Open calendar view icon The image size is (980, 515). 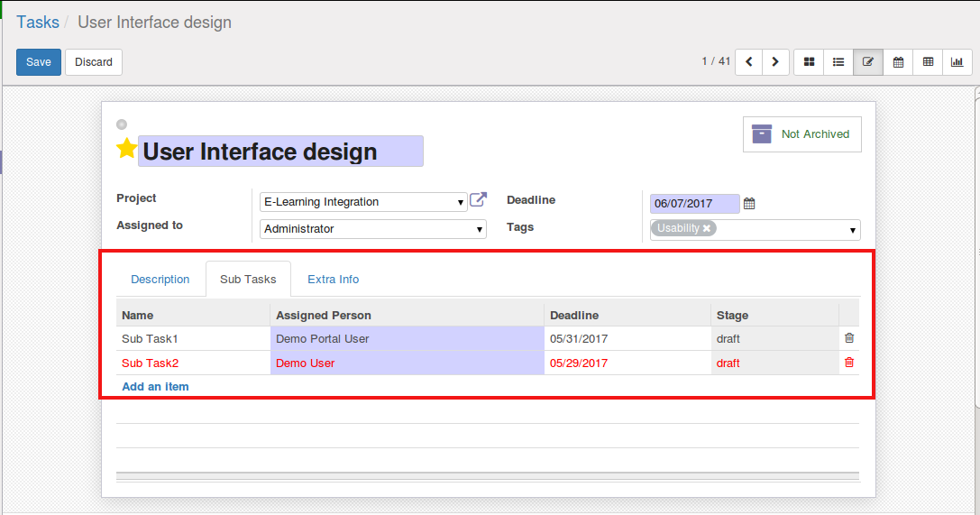(898, 62)
